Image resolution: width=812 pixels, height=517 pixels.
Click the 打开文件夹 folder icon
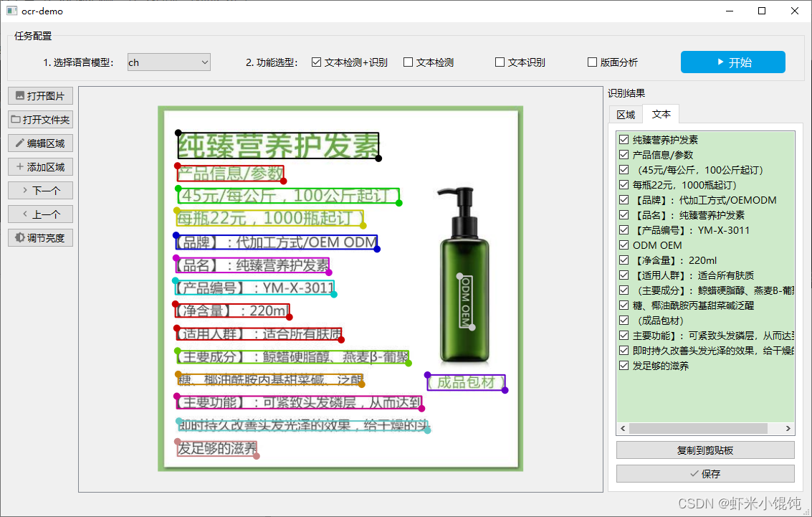(39, 119)
